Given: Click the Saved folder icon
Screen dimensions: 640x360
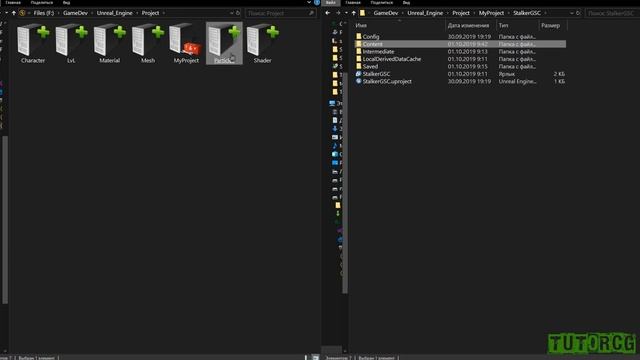Looking at the screenshot, I should pyautogui.click(x=359, y=66).
